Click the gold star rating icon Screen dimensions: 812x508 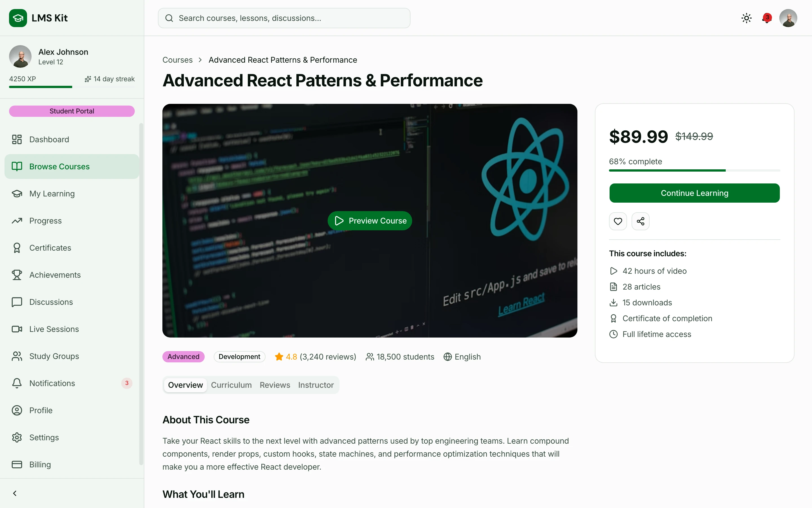279,357
